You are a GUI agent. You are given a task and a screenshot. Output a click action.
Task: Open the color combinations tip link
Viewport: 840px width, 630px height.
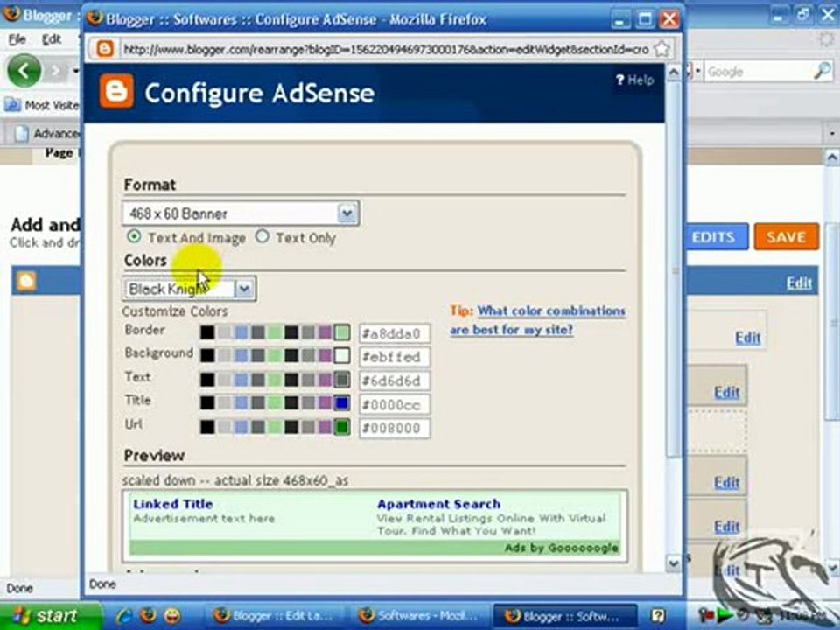(x=538, y=320)
